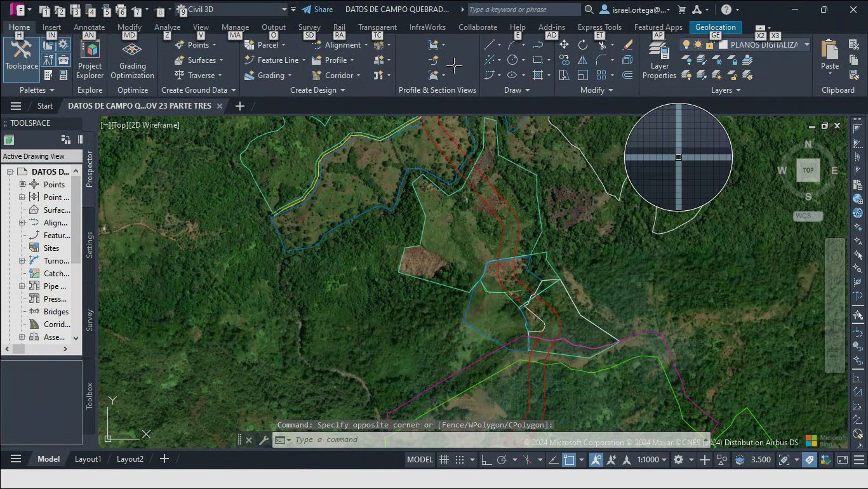Screen dimensions: 868x489
Task: Click the search magnifier icon in title bar
Action: [x=589, y=10]
